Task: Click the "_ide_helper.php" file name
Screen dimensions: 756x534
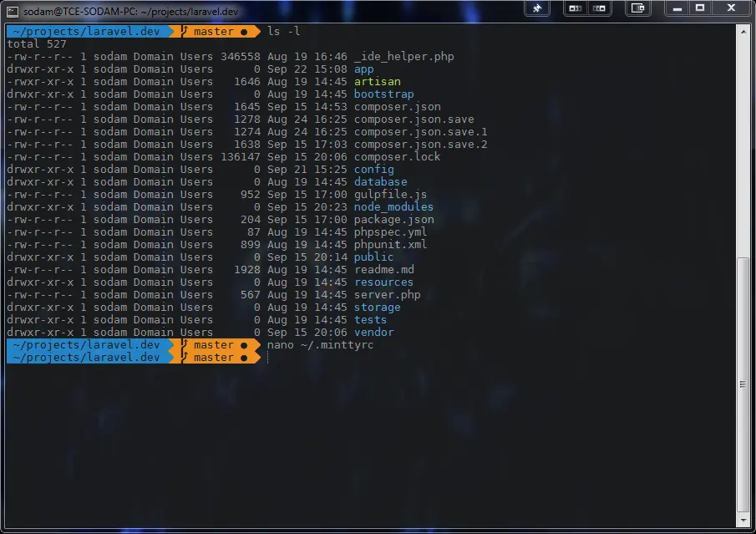Action: pyautogui.click(x=404, y=57)
